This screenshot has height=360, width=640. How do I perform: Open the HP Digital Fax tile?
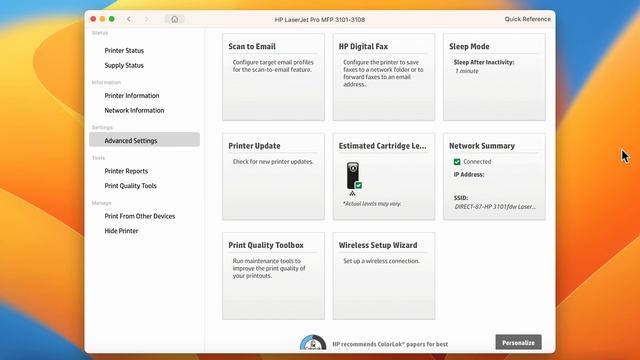tap(384, 77)
